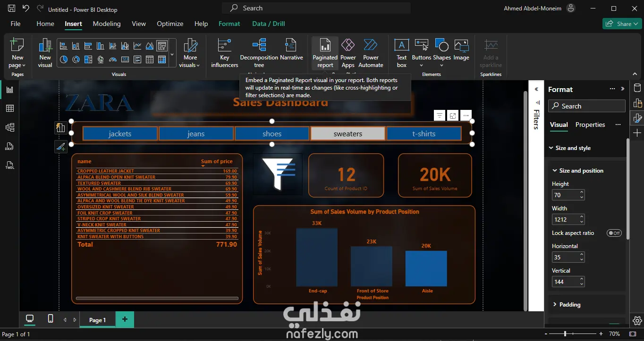Expand the visuals gallery arrow
Screen dimensions: 644x341
pyautogui.click(x=172, y=54)
